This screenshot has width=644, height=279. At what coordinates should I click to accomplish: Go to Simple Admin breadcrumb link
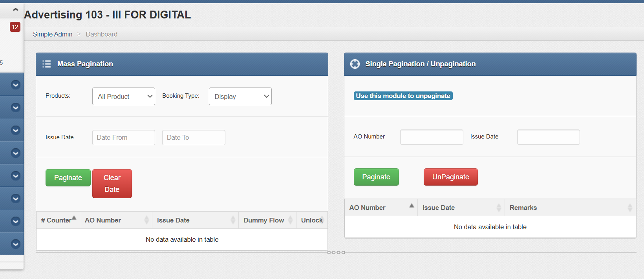click(x=53, y=34)
